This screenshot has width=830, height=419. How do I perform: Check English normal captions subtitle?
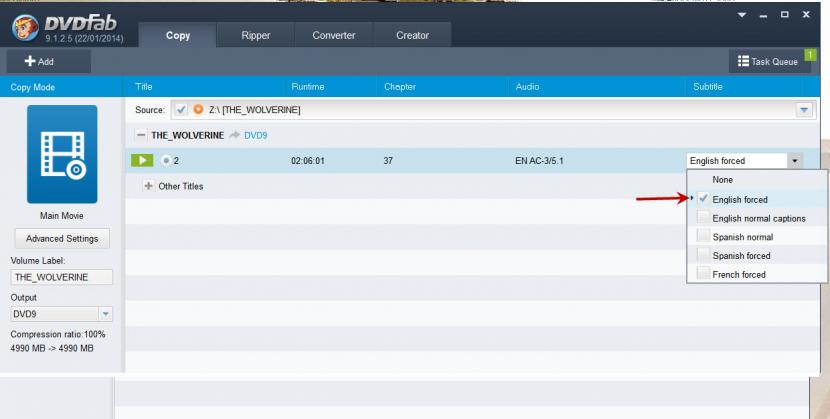tap(703, 218)
